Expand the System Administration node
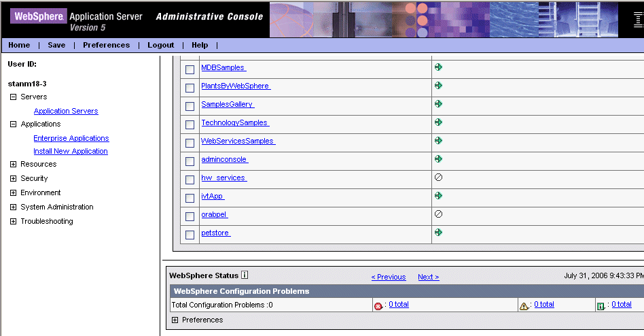 point(13,207)
